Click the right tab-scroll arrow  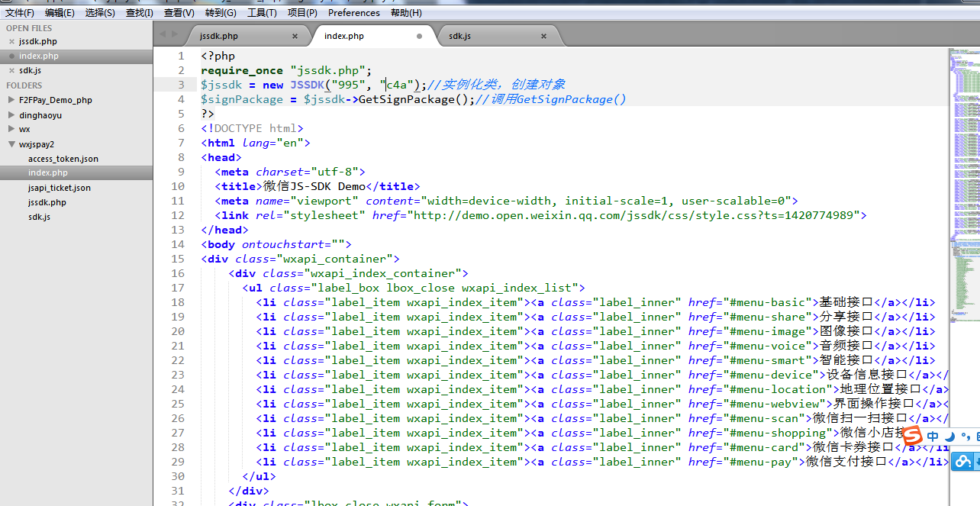[175, 34]
